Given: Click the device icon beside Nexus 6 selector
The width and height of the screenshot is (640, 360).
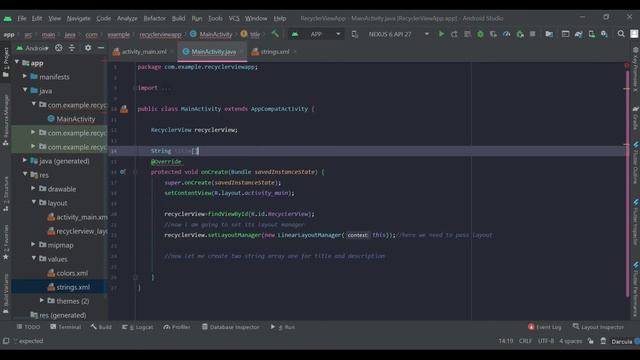Looking at the screenshot, I should point(355,34).
